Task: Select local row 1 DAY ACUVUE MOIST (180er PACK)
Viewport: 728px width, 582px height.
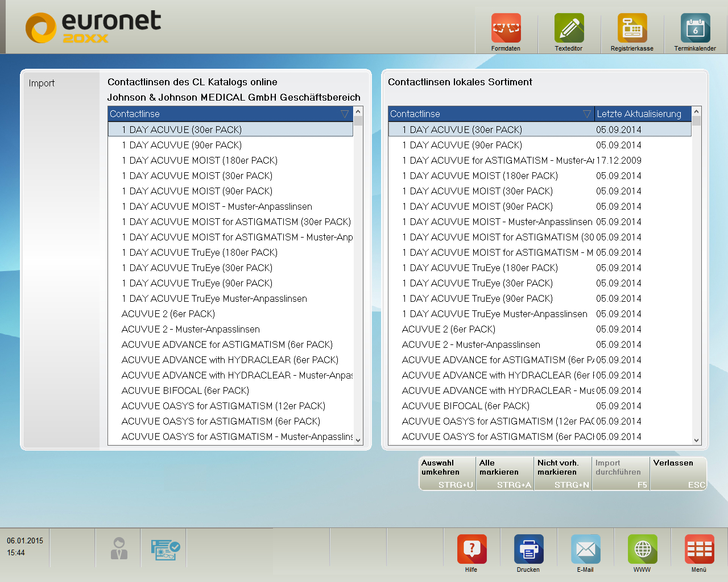Action: 540,176
